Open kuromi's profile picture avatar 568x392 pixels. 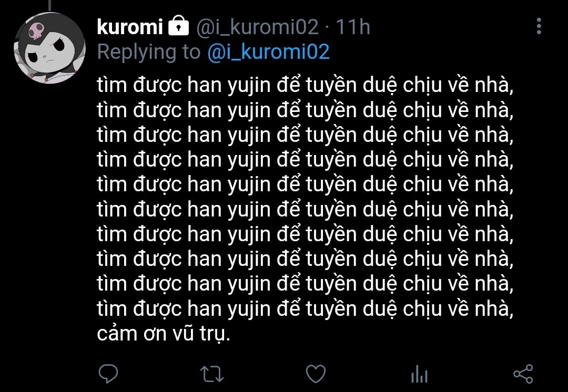pyautogui.click(x=49, y=48)
